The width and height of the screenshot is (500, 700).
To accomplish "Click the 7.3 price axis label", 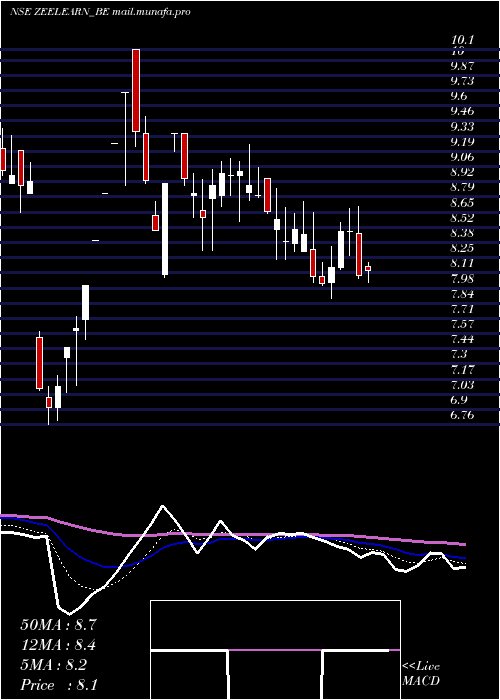I will (x=459, y=354).
